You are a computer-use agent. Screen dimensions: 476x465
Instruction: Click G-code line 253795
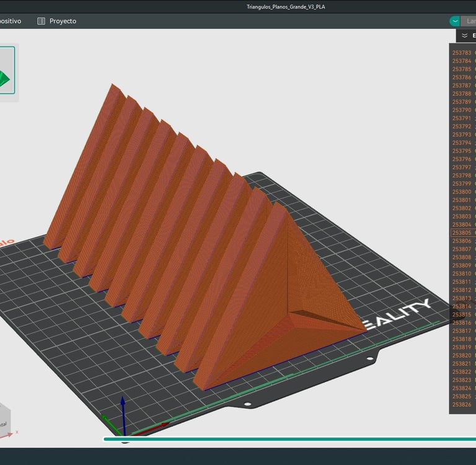pyautogui.click(x=462, y=151)
